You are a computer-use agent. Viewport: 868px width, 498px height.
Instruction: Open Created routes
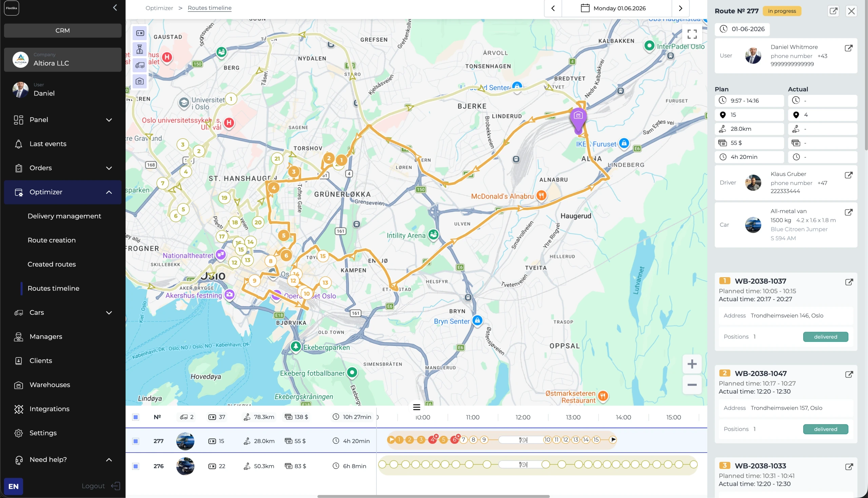52,264
